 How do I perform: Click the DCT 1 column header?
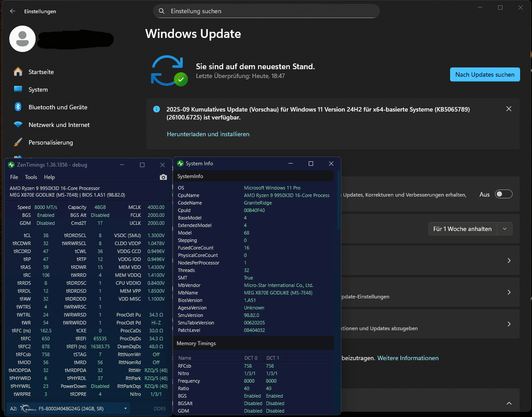click(273, 358)
